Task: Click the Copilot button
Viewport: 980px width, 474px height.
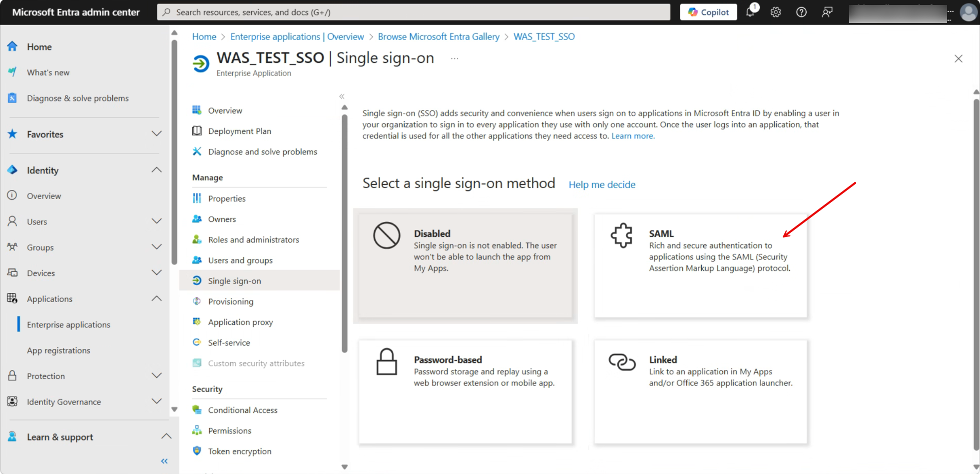Action: click(x=708, y=12)
